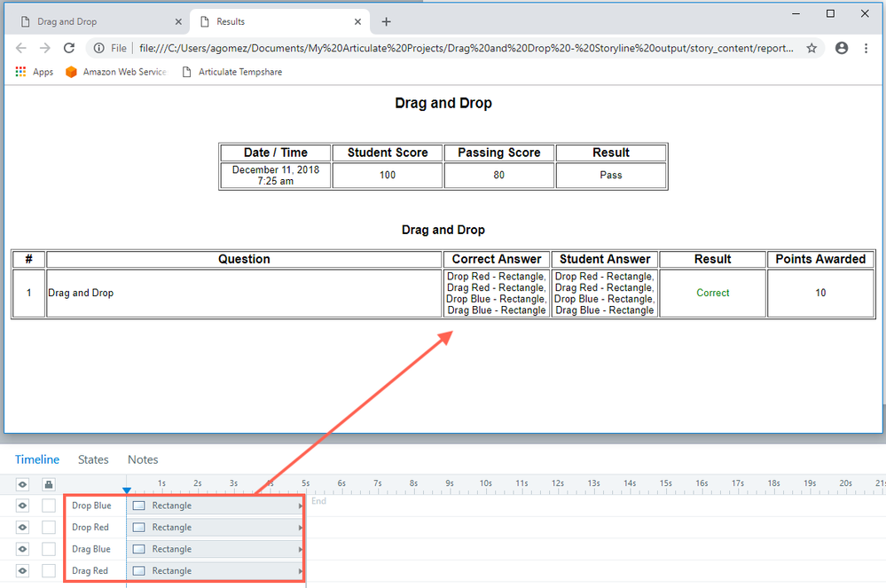Expand the Drop Blue Rectangle bar arrow

coord(301,506)
